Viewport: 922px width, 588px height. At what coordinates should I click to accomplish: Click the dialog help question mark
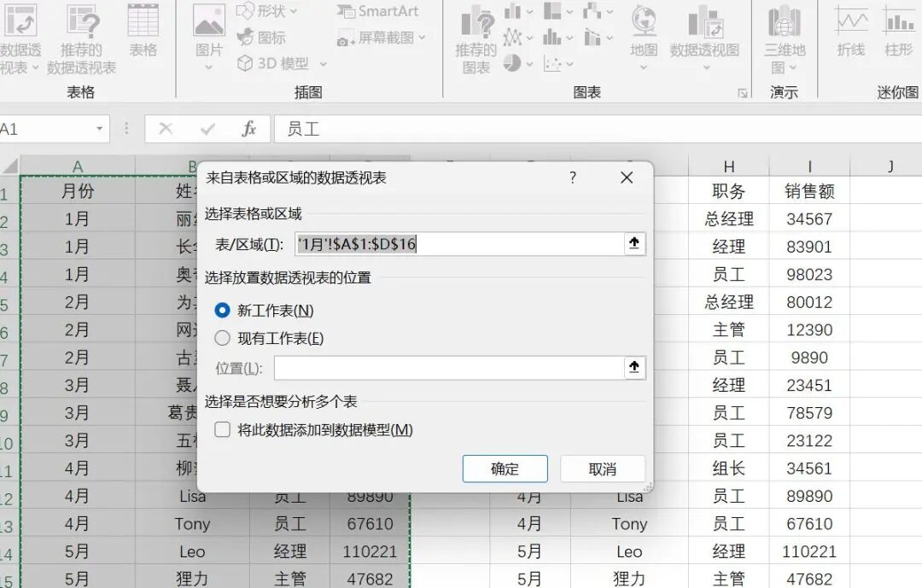573,178
